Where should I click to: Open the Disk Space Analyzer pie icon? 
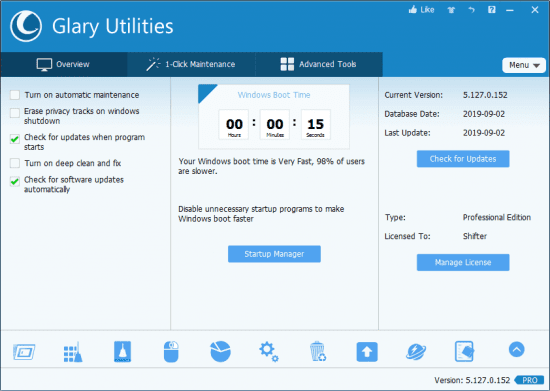point(220,351)
